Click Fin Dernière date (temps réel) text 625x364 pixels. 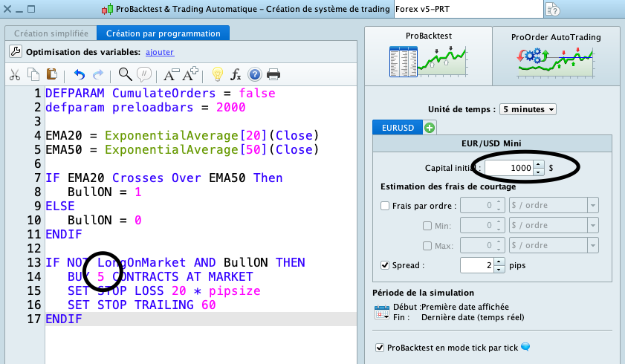[459, 317]
